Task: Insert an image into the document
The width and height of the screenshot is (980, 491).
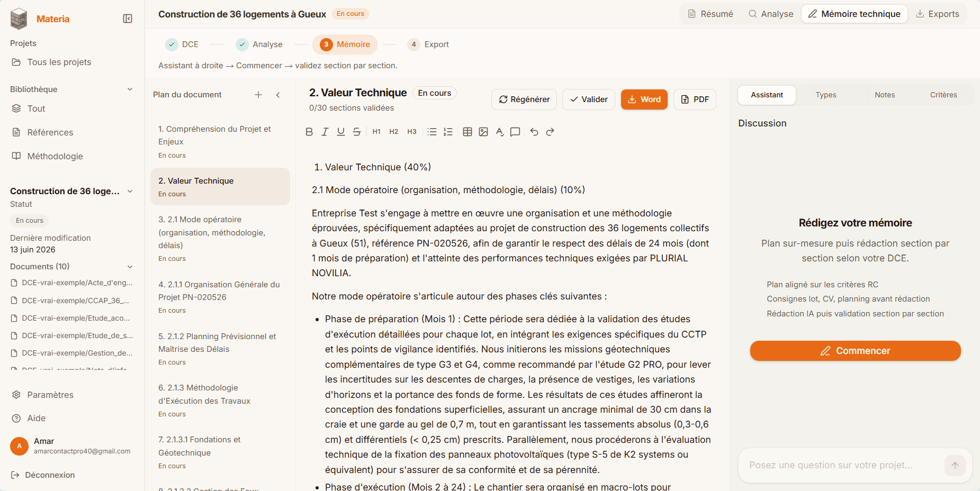Action: 483,132
